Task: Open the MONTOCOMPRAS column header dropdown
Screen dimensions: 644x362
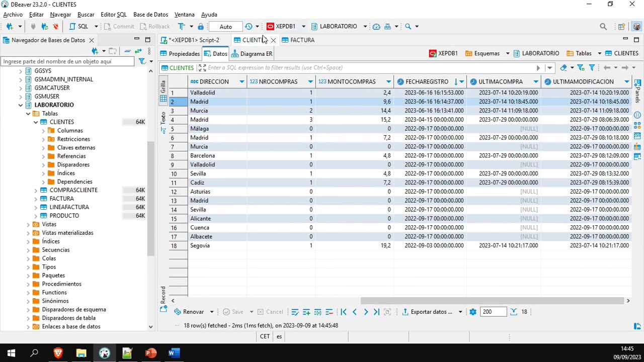Action: pyautogui.click(x=388, y=82)
